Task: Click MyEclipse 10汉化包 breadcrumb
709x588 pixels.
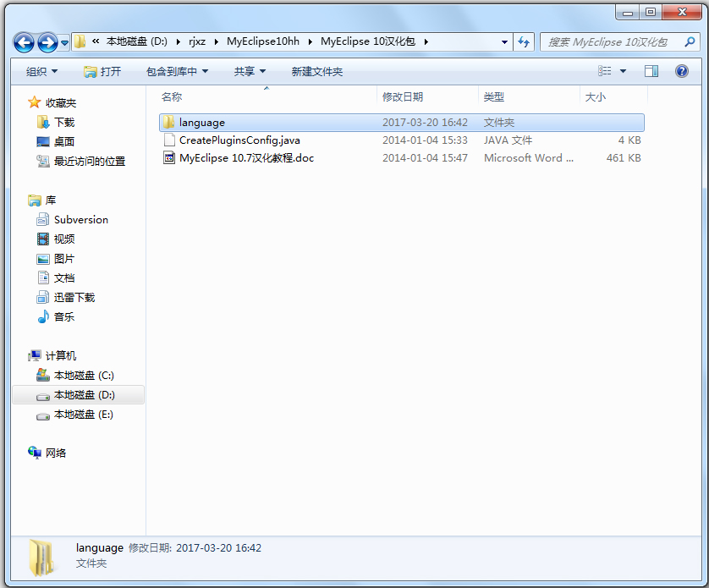Action: [368, 41]
